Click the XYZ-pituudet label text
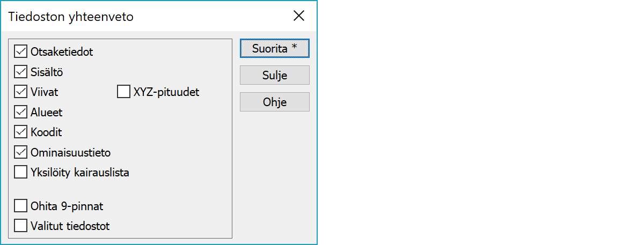 [166, 92]
